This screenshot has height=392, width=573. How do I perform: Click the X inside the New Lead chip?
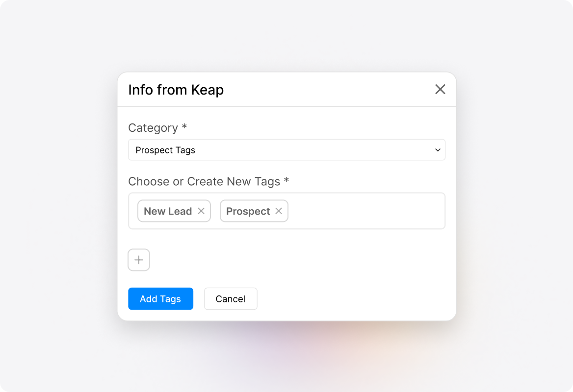pos(201,211)
